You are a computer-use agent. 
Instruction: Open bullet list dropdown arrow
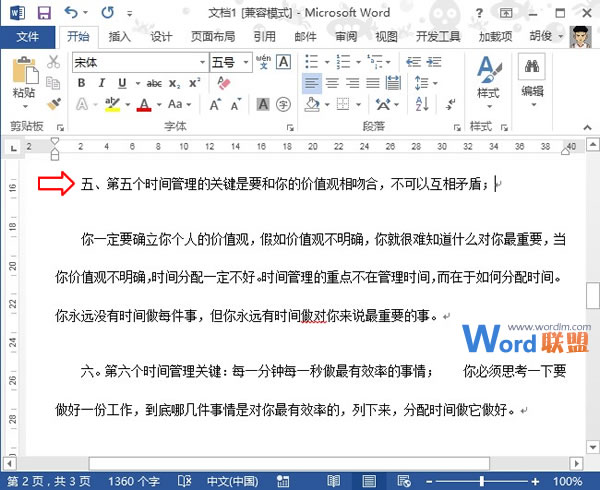tap(327, 62)
